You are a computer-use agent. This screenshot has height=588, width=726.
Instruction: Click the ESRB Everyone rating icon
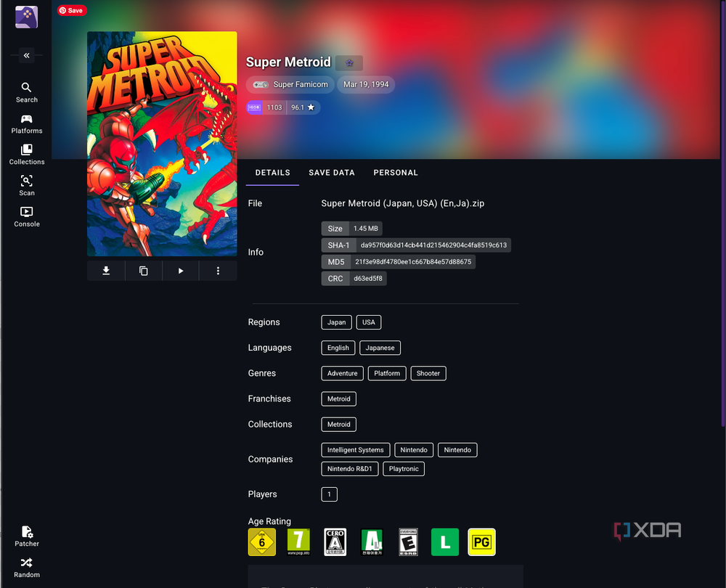tap(408, 542)
